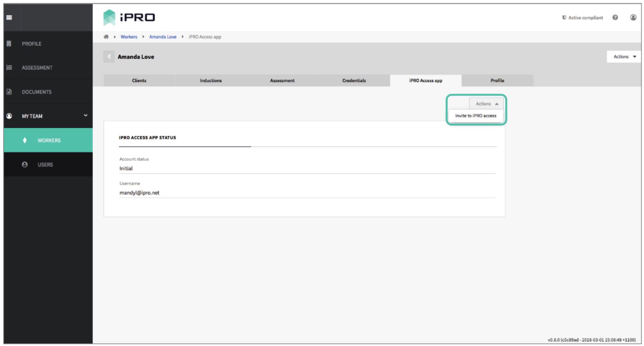
Task: Open the top-right Actions dropdown
Action: (x=624, y=56)
